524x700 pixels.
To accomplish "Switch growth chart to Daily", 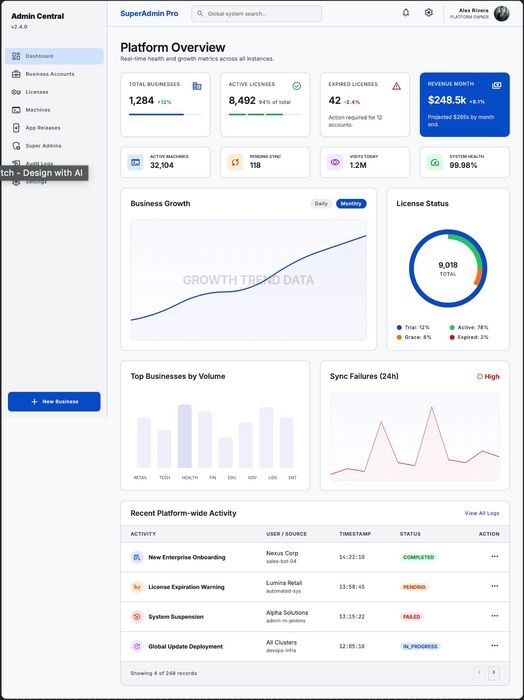I will 321,204.
